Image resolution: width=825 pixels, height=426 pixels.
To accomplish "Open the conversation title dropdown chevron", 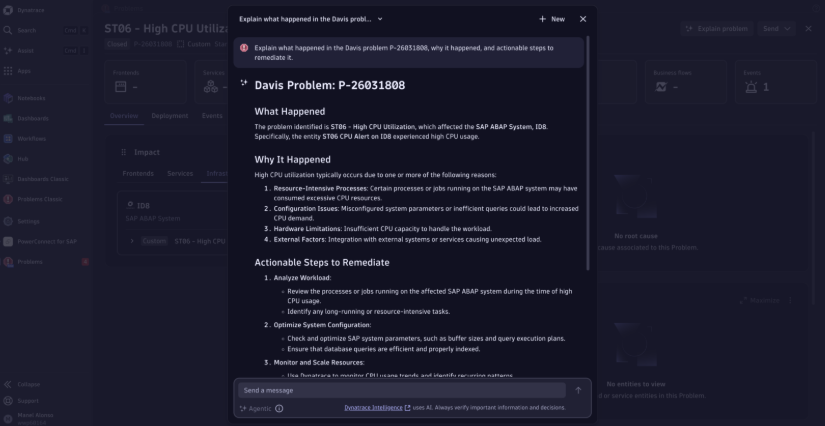I will coord(380,19).
